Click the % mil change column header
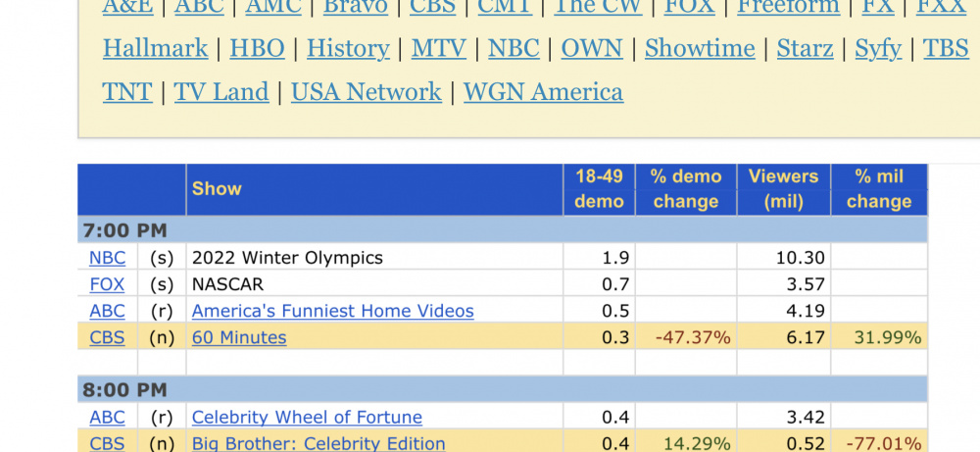980x452 pixels. pos(879,189)
